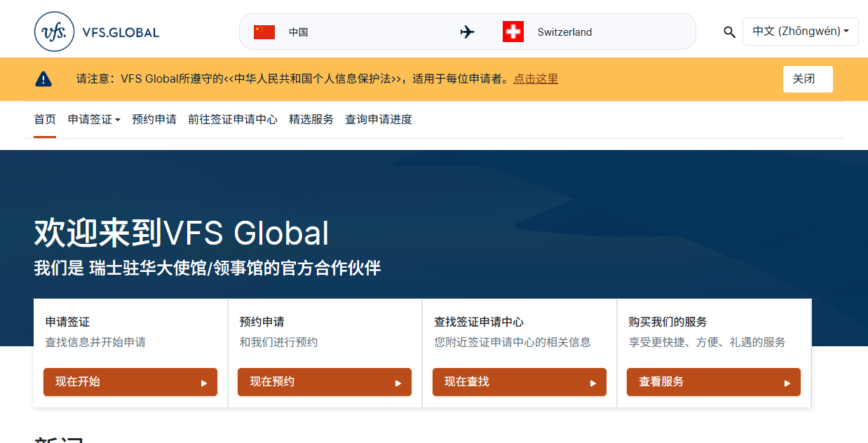Expand the 申请签证 menu dropdown
Screen dimensions: 868x443
(94, 119)
